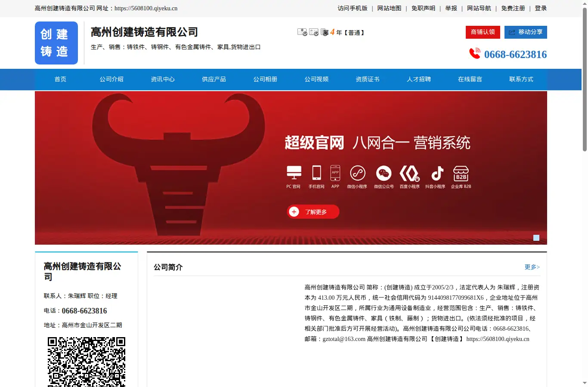This screenshot has height=387, width=588.
Task: Open the 网站地图 link
Action: coord(390,8)
